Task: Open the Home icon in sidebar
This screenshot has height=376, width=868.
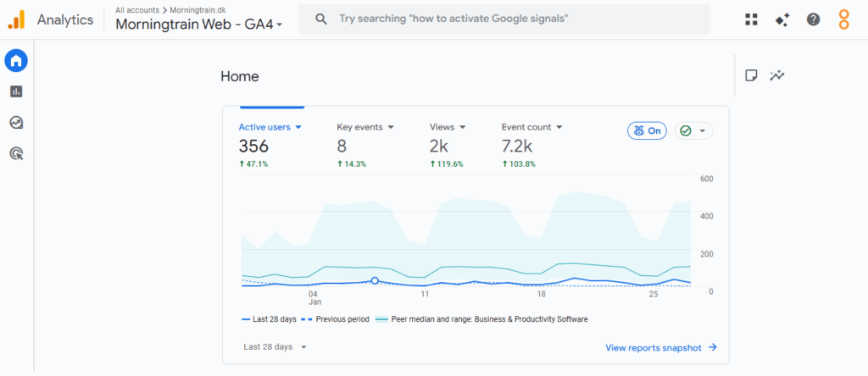Action: 16,60
